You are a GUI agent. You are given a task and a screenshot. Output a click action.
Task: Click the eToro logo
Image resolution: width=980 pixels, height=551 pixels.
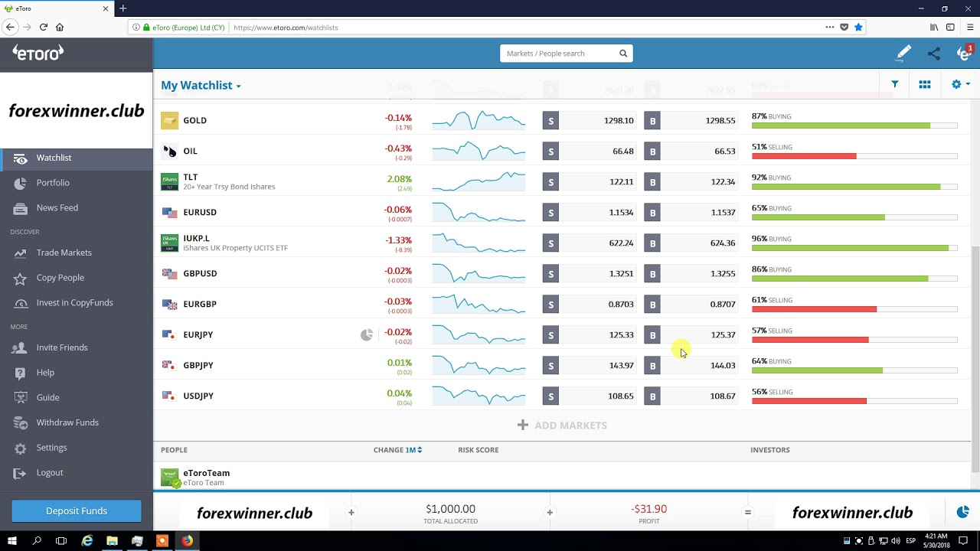[38, 53]
